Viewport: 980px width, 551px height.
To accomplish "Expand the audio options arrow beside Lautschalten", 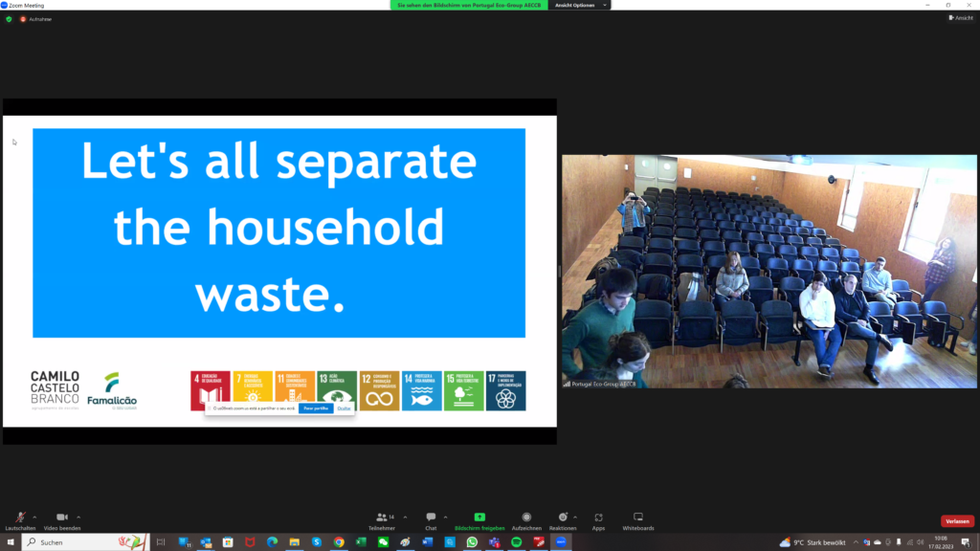I will click(36, 517).
